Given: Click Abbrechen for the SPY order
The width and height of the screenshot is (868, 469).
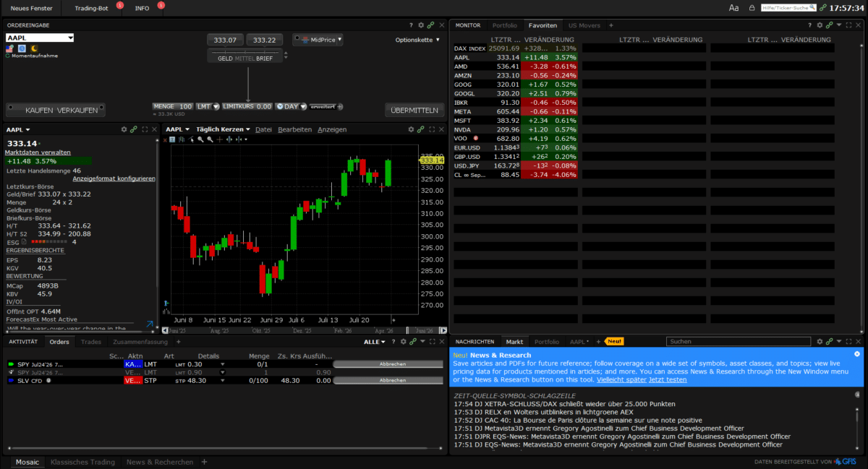Looking at the screenshot, I should pyautogui.click(x=388, y=364).
